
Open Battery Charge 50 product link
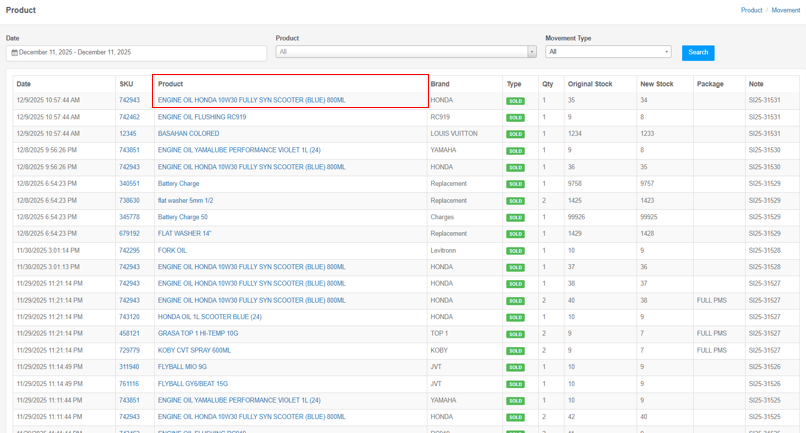(183, 217)
